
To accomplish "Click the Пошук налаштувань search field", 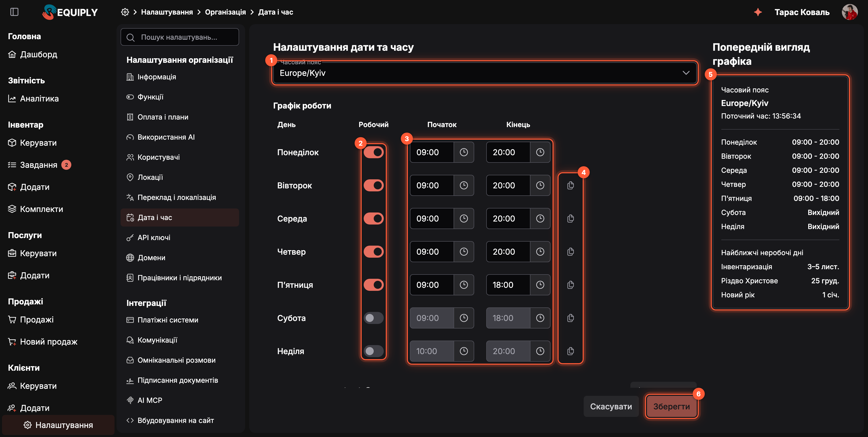I will [180, 37].
